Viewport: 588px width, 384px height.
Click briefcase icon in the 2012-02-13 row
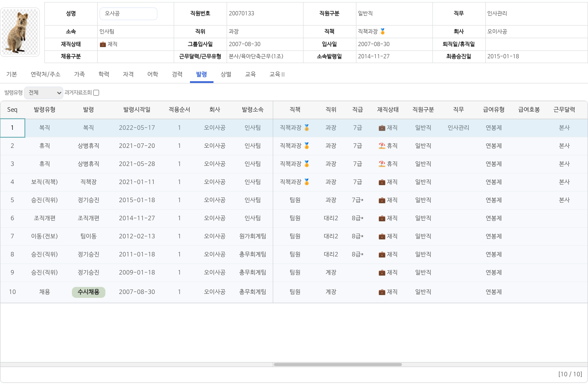coord(382,236)
